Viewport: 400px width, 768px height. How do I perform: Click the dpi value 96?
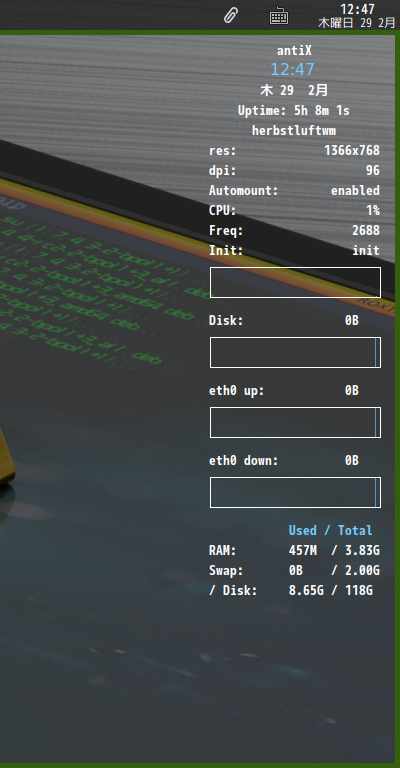[373, 170]
